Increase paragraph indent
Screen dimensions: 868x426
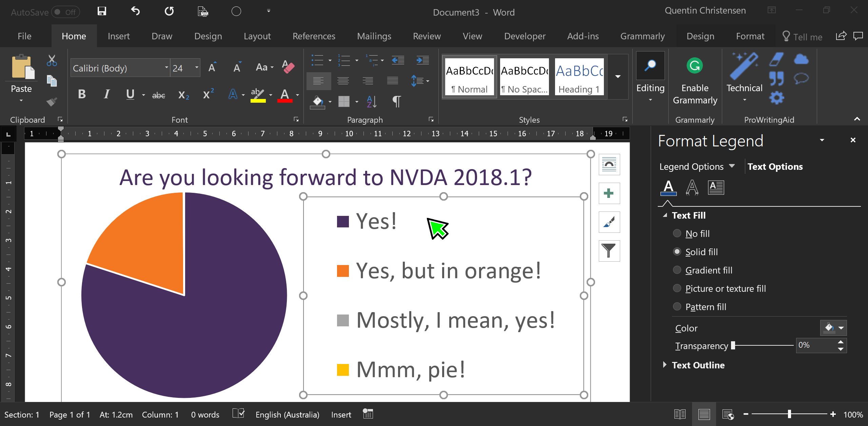[423, 60]
